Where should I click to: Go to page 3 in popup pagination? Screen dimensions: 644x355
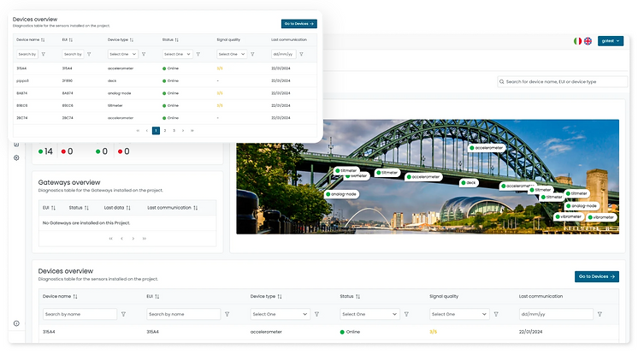point(174,131)
